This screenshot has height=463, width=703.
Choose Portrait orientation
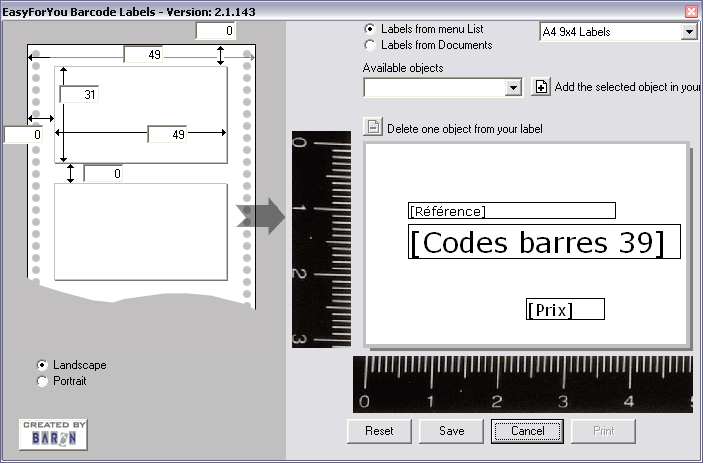[42, 381]
